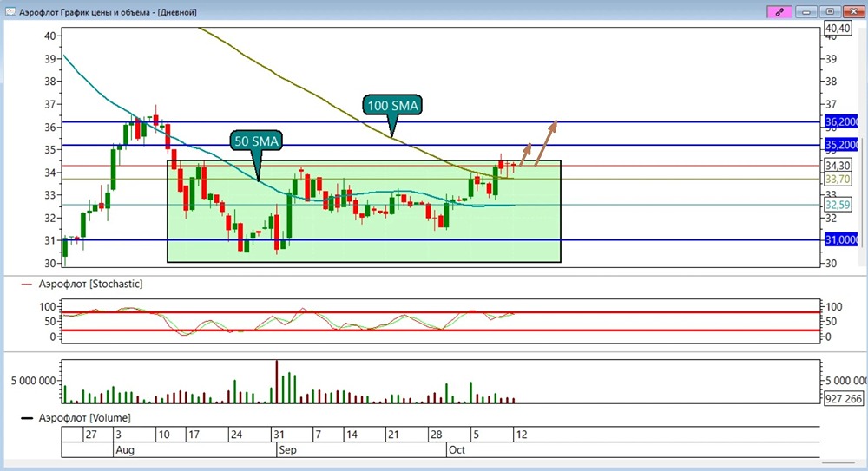The height and width of the screenshot is (471, 868).
Task: Click date 10 on the time axis
Action: pos(164,435)
